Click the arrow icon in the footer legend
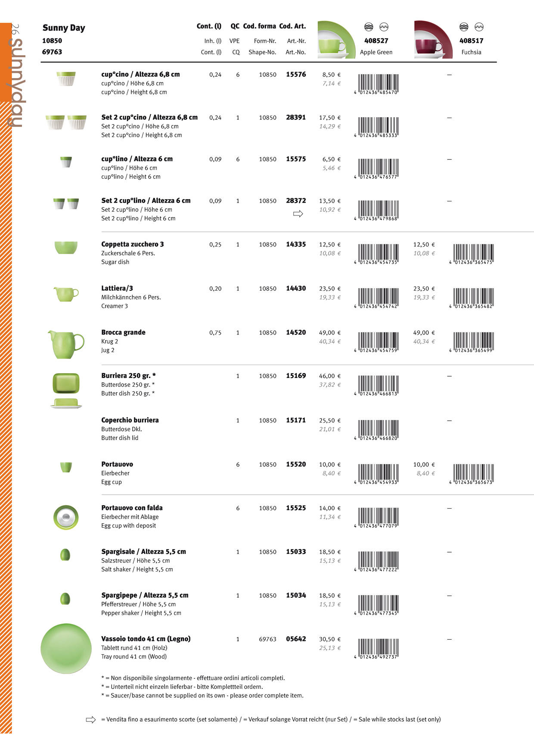 pyautogui.click(x=91, y=719)
